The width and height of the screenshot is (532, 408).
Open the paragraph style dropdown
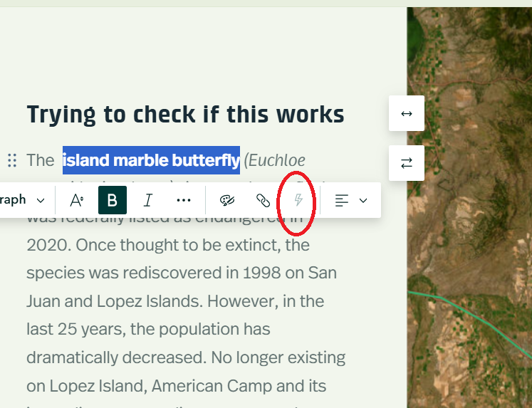point(23,200)
